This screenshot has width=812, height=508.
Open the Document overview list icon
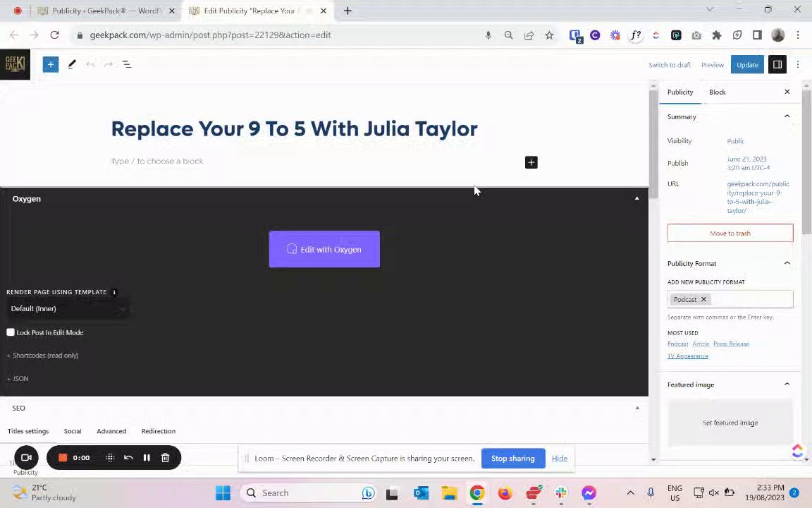(127, 64)
